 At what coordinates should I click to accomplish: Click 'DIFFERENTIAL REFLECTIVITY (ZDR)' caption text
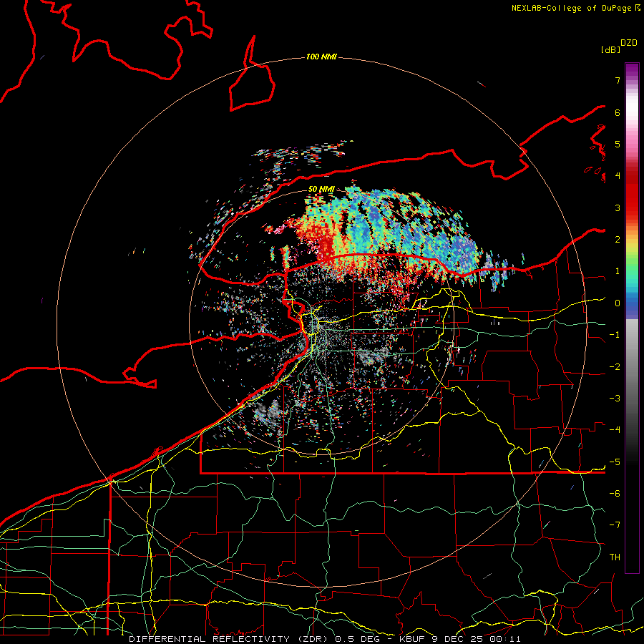coord(228,639)
